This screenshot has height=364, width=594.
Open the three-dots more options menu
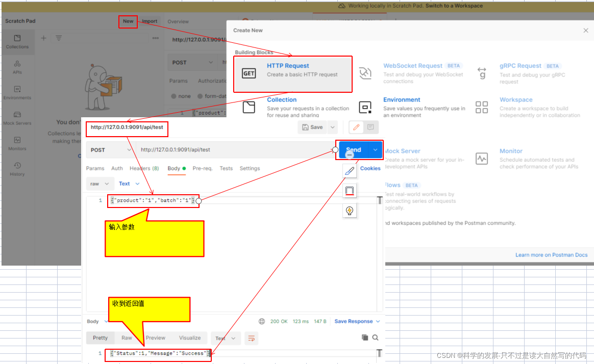tap(155, 38)
